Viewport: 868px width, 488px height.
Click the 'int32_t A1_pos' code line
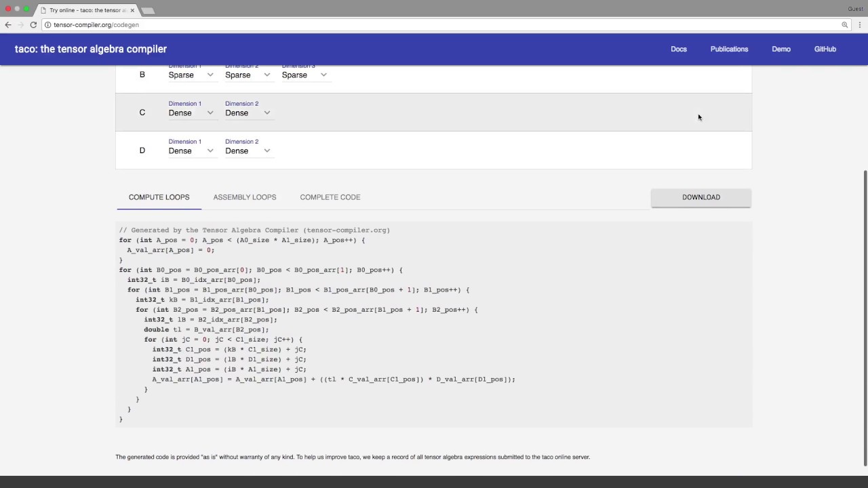[229, 369]
